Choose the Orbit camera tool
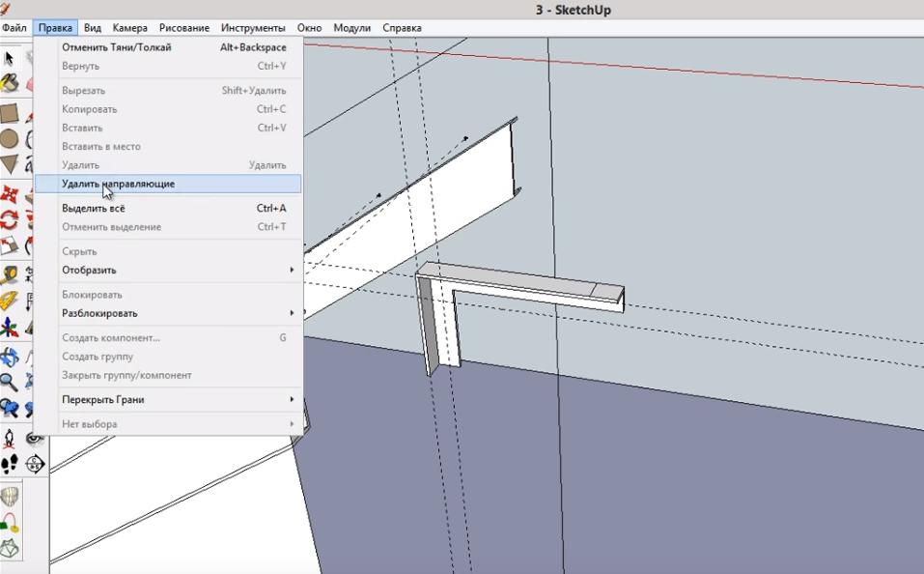This screenshot has height=574, width=924. point(10,356)
